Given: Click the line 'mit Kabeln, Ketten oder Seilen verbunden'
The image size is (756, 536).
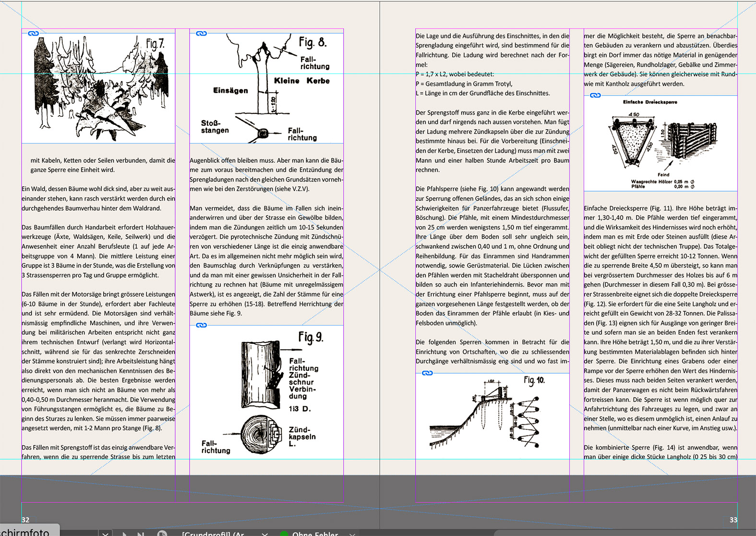Looking at the screenshot, I should 103,160.
